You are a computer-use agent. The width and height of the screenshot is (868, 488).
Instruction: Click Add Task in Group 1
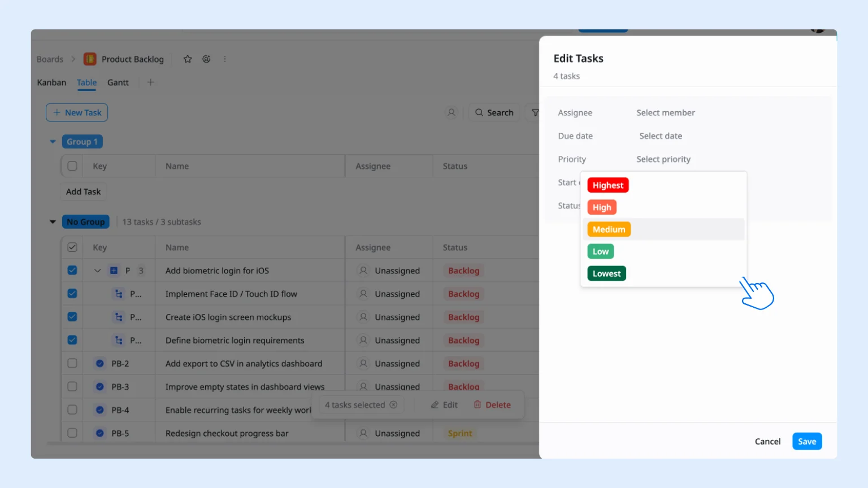click(x=83, y=191)
